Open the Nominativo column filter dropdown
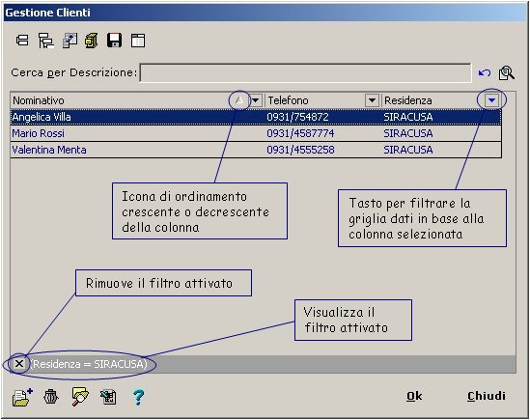The height and width of the screenshot is (420, 530). [x=256, y=100]
